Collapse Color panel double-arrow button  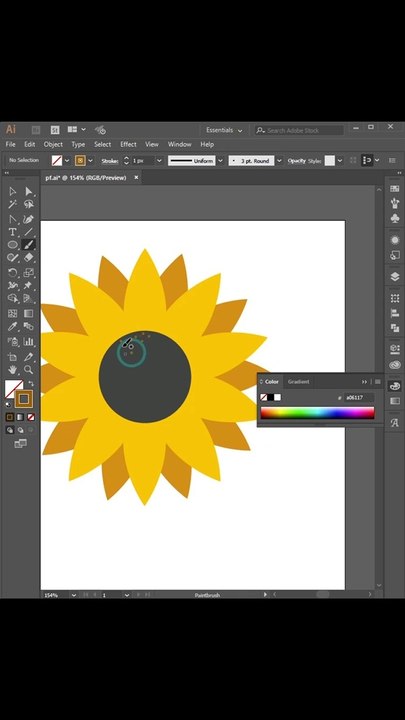[x=364, y=382]
